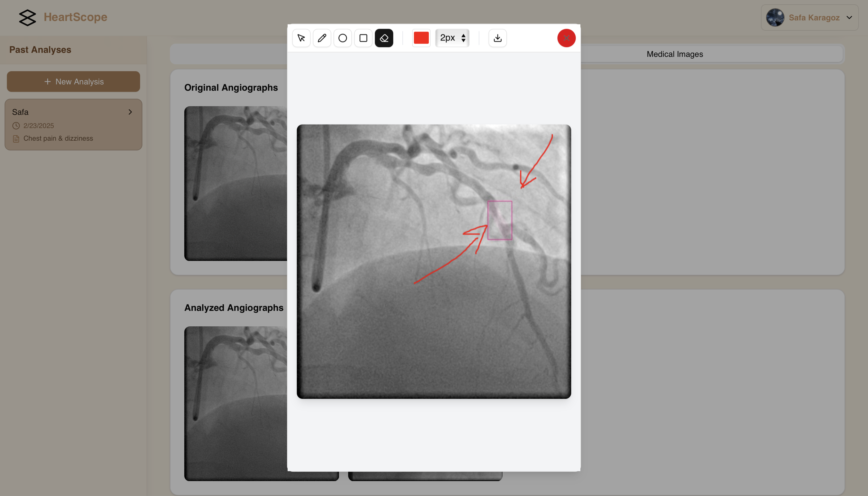This screenshot has width=868, height=496.
Task: Close the annotation editor with red X
Action: point(566,38)
